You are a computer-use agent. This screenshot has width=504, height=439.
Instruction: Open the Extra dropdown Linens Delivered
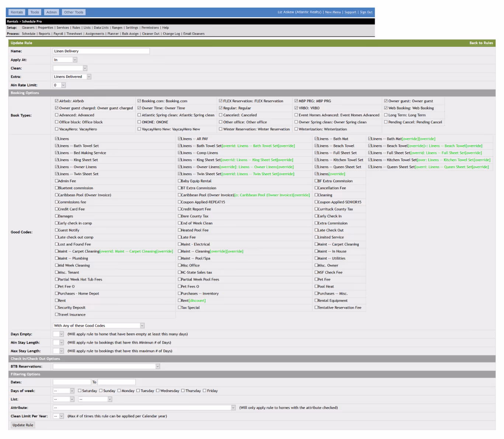72,77
